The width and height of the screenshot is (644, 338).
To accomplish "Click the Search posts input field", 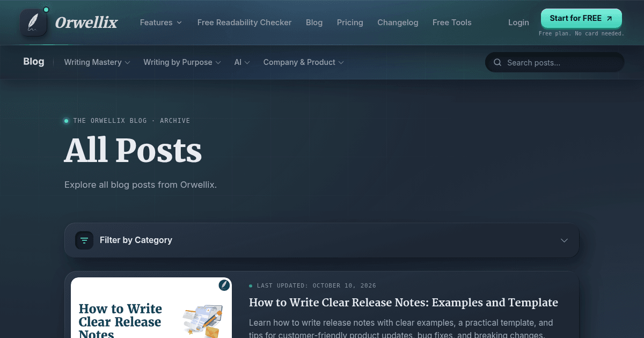I will (554, 62).
